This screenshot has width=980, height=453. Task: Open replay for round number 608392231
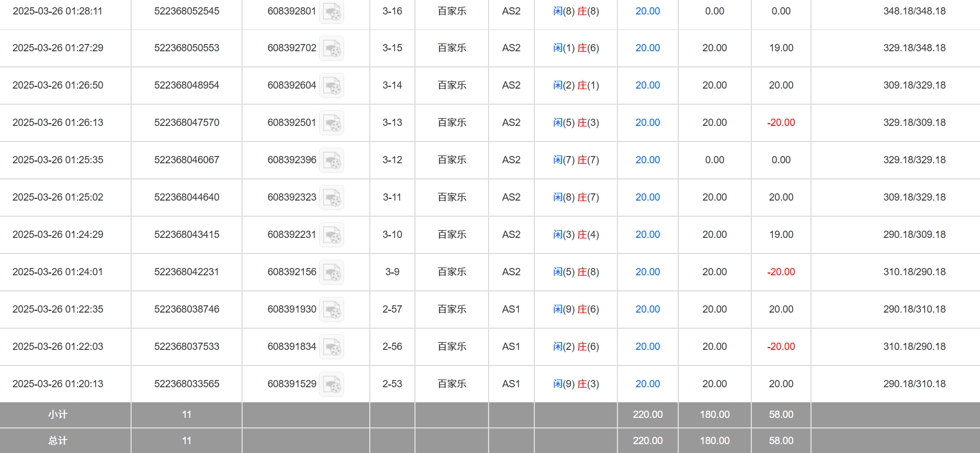[x=331, y=235]
